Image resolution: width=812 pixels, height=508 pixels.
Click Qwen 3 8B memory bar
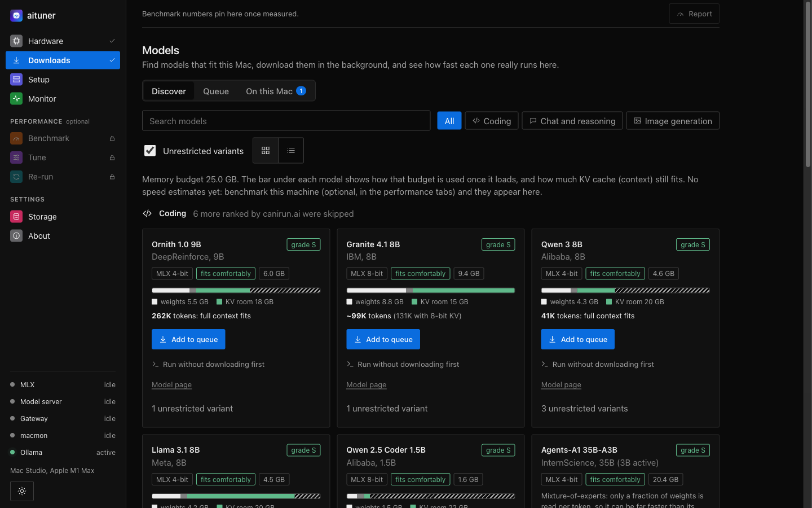(625, 291)
